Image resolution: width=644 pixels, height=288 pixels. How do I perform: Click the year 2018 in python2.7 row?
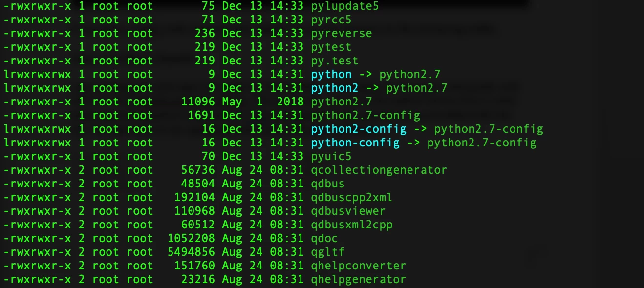tap(290, 102)
